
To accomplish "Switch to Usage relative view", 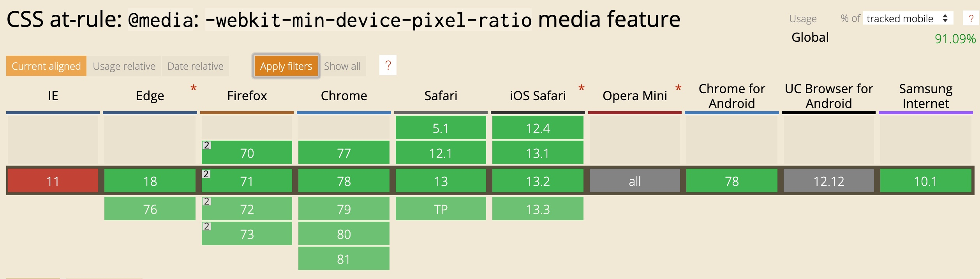I will pyautogui.click(x=124, y=66).
